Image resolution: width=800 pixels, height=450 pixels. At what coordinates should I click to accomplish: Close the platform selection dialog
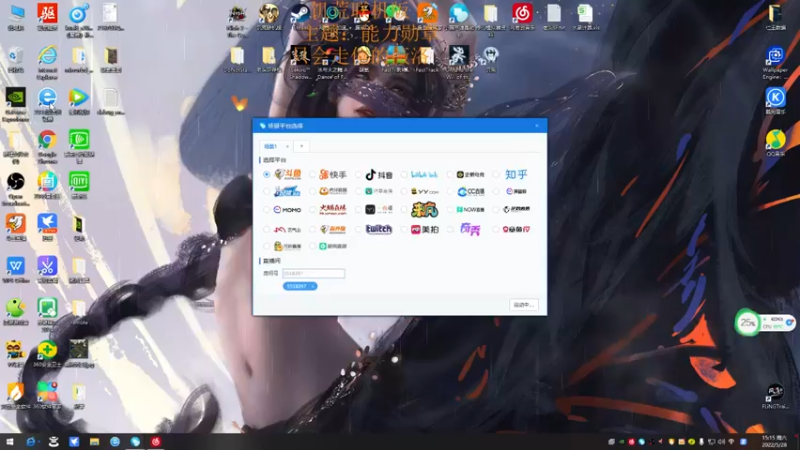537,126
